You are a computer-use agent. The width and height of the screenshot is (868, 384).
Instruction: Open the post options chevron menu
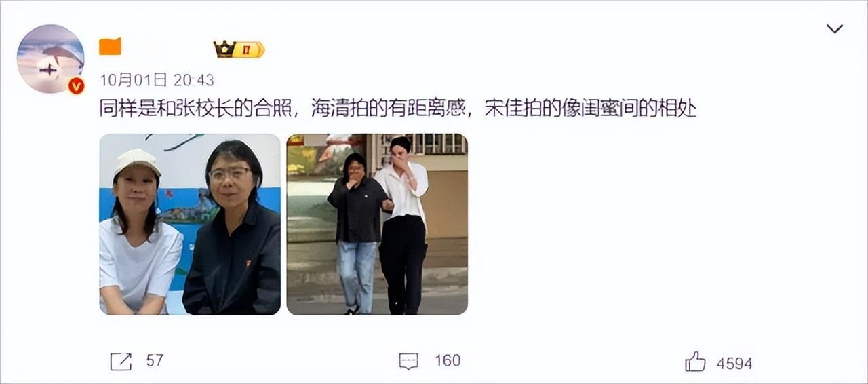click(835, 29)
